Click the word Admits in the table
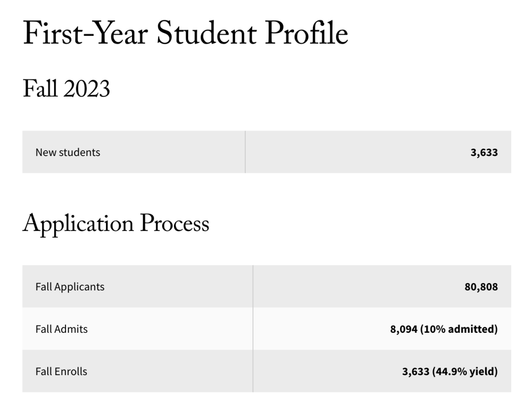 click(x=71, y=329)
